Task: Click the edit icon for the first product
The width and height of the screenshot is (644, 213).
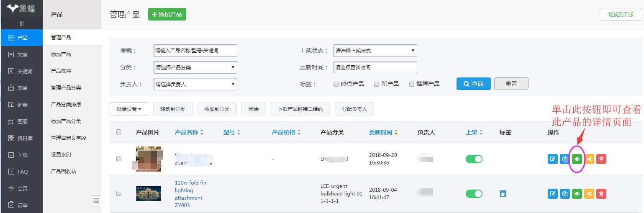Action: click(x=553, y=159)
